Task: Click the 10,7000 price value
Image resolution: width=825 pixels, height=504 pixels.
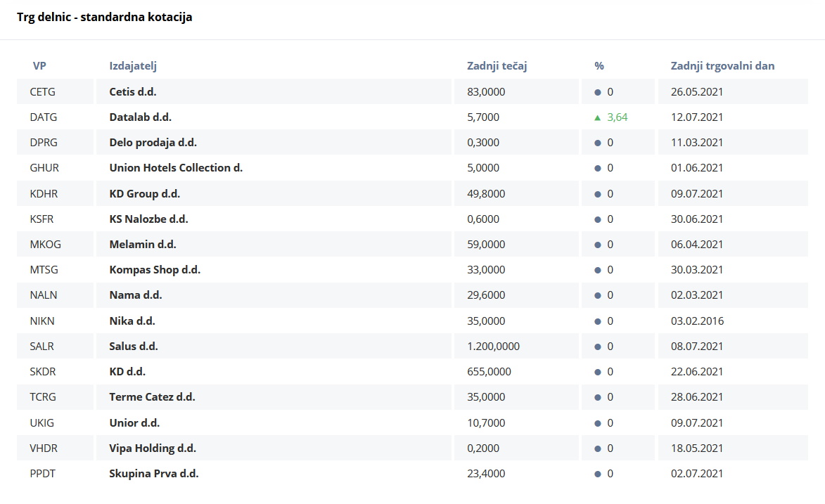Action: point(486,422)
